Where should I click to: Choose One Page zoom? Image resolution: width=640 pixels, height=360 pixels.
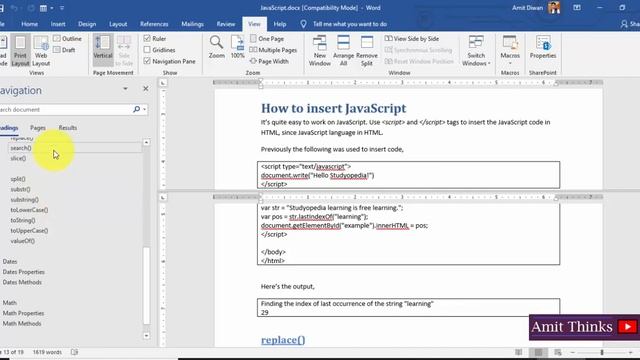[x=267, y=39]
